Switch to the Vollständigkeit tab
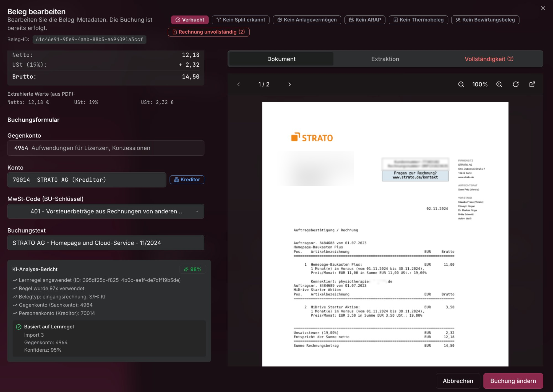This screenshot has width=553, height=392. (489, 59)
